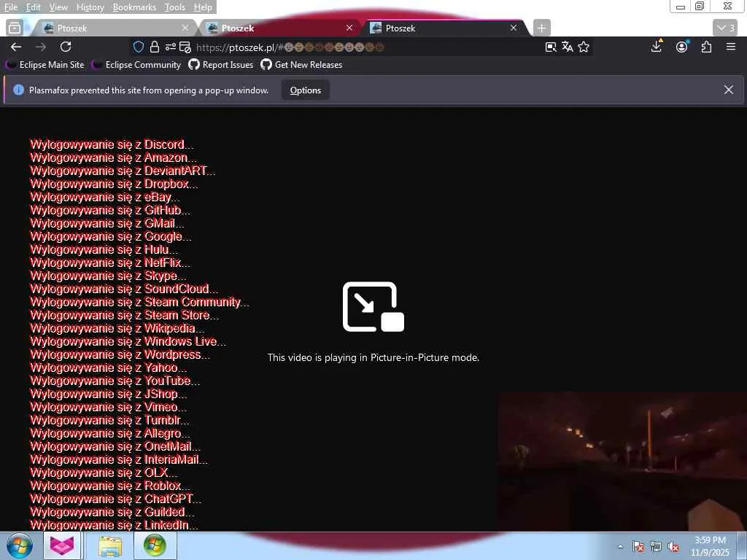Open the History menu
The height and width of the screenshot is (560, 747).
90,7
